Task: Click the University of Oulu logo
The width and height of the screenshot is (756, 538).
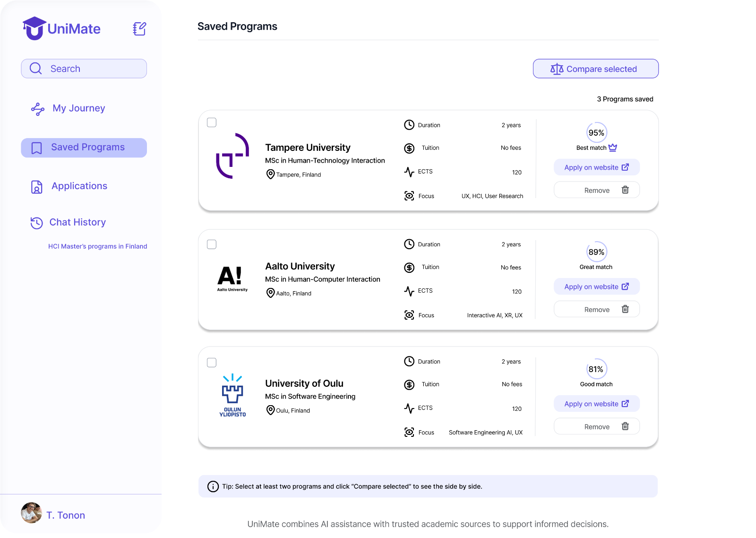Action: click(232, 395)
